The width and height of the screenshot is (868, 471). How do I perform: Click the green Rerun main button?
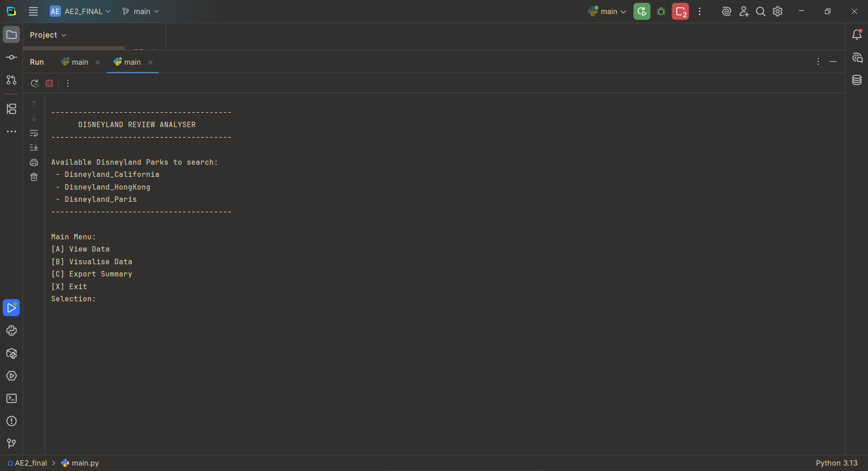point(642,11)
